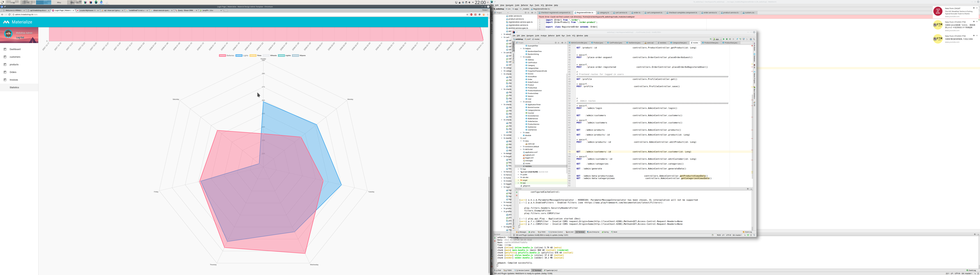
Task: Open the Refactor menu in IntelliJ
Action: click(551, 36)
